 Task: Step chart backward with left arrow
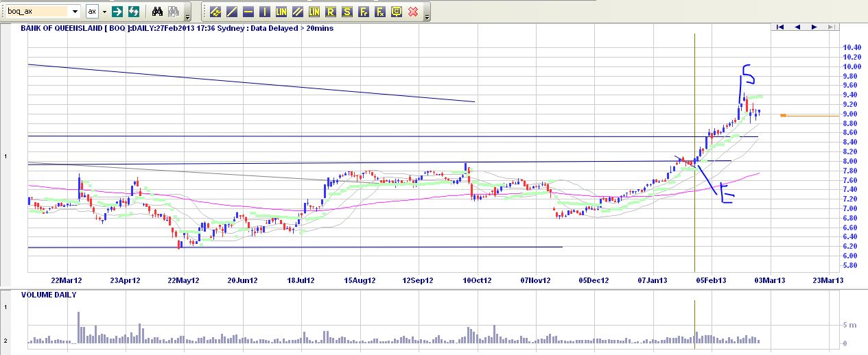pyautogui.click(x=797, y=27)
